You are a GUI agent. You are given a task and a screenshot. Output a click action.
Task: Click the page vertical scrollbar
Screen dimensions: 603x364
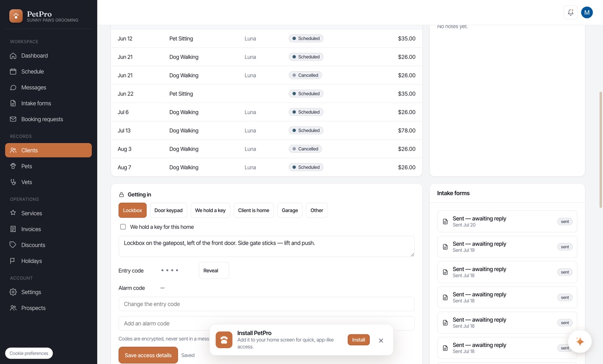[600, 150]
